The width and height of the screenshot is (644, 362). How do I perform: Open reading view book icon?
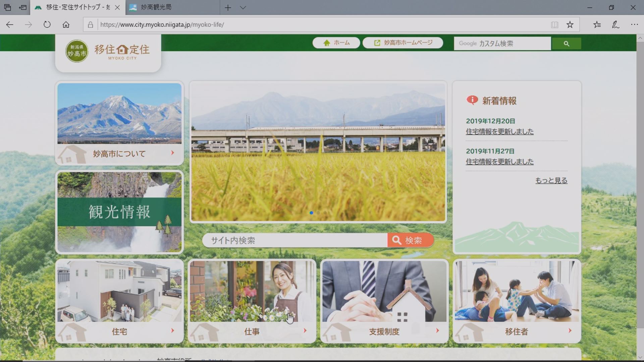(x=554, y=24)
